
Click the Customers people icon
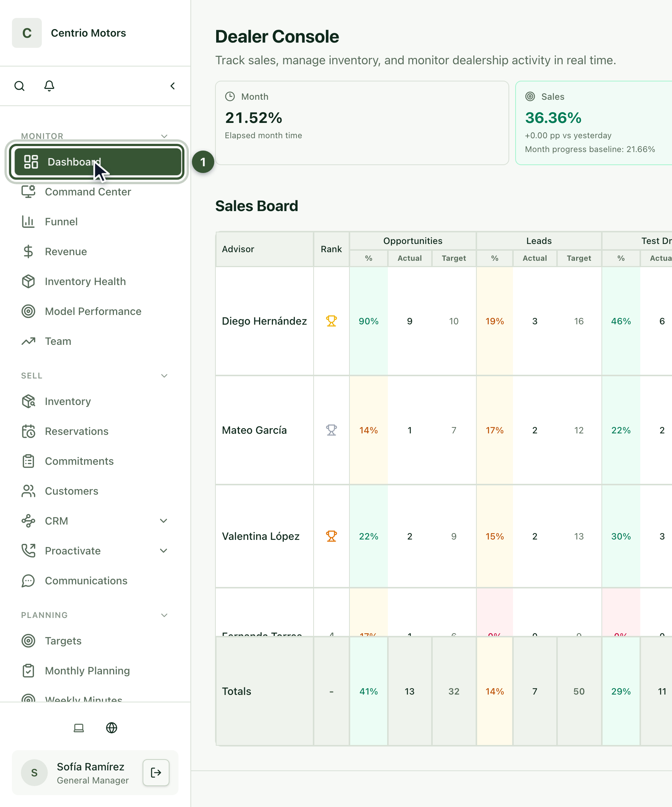28,491
